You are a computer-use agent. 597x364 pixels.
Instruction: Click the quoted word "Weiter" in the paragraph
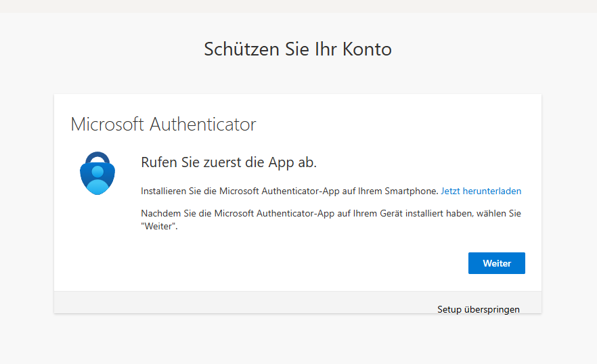click(x=158, y=227)
